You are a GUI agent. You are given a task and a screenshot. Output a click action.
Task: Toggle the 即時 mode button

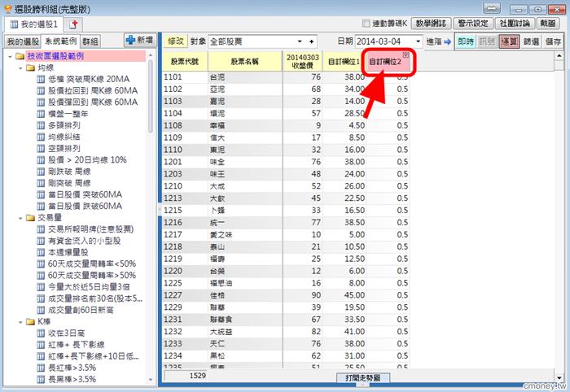tap(465, 41)
